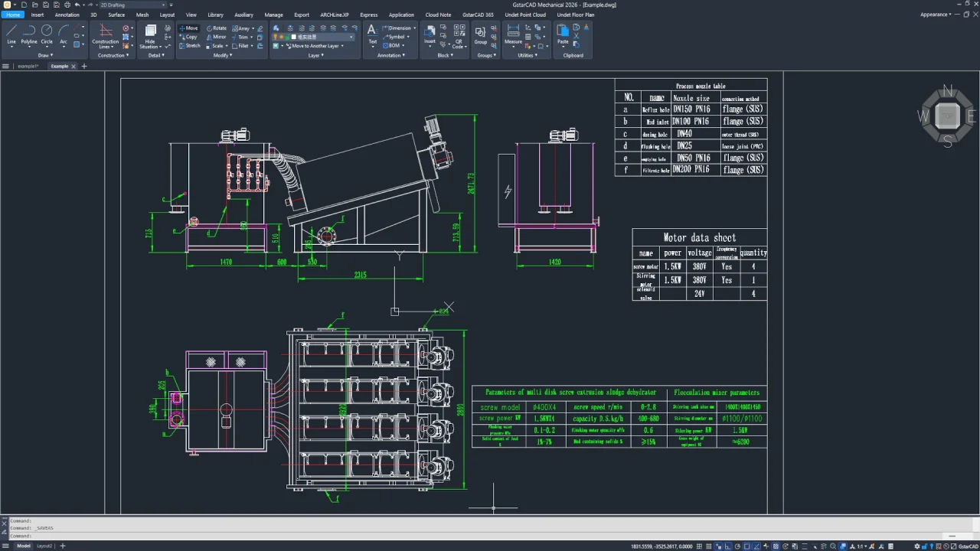This screenshot has height=551, width=980.
Task: Activate the Mirror command
Action: [217, 37]
